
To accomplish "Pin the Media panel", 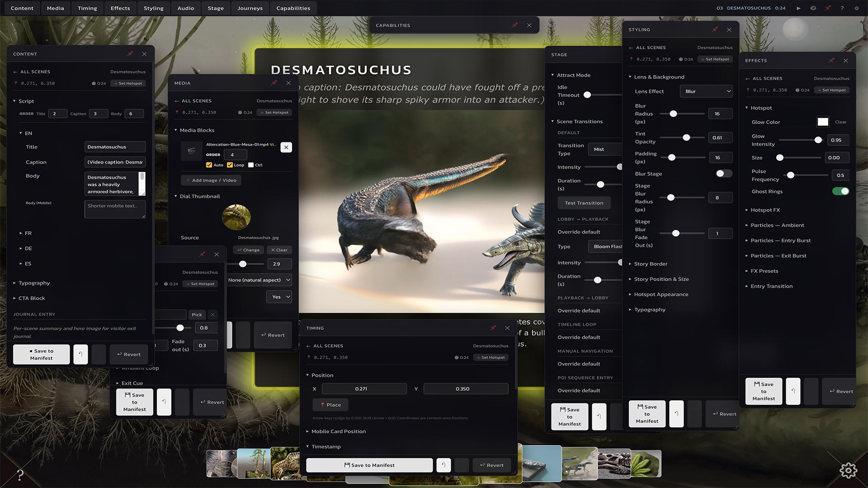I will (274, 83).
